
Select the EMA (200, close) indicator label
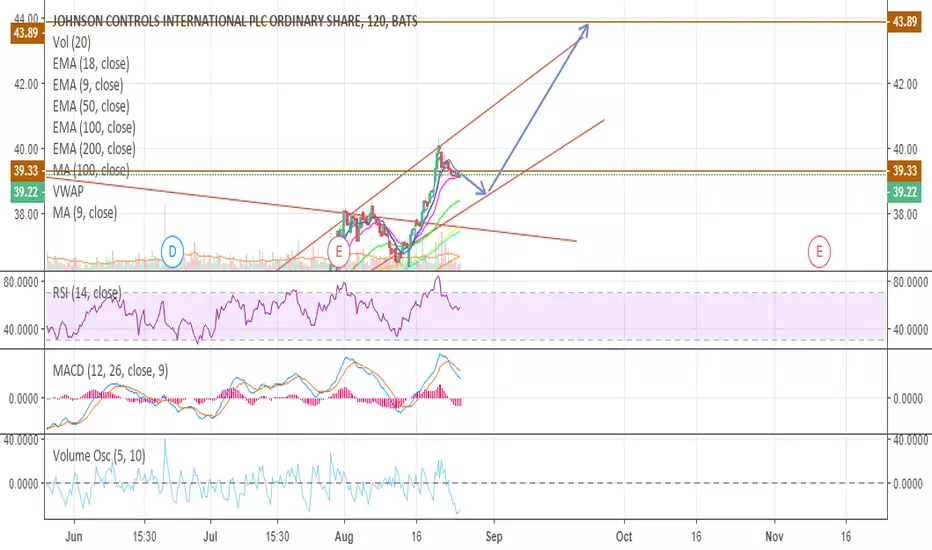coord(94,149)
